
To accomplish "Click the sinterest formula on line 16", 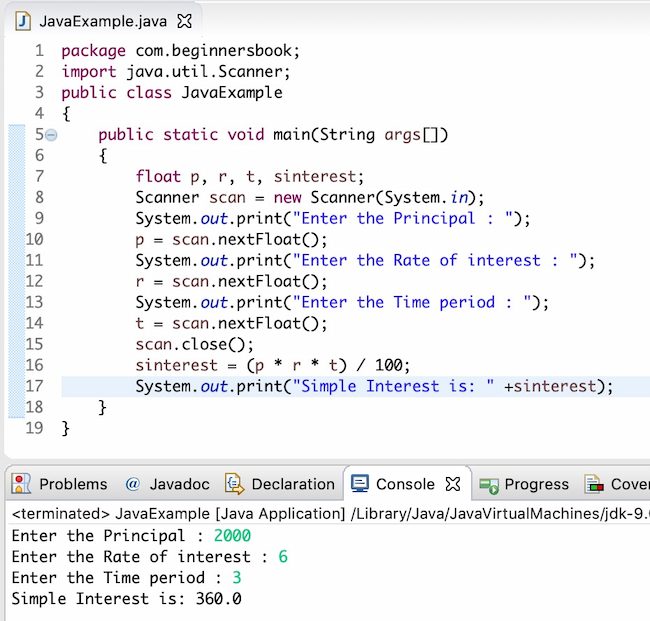I will pyautogui.click(x=272, y=365).
